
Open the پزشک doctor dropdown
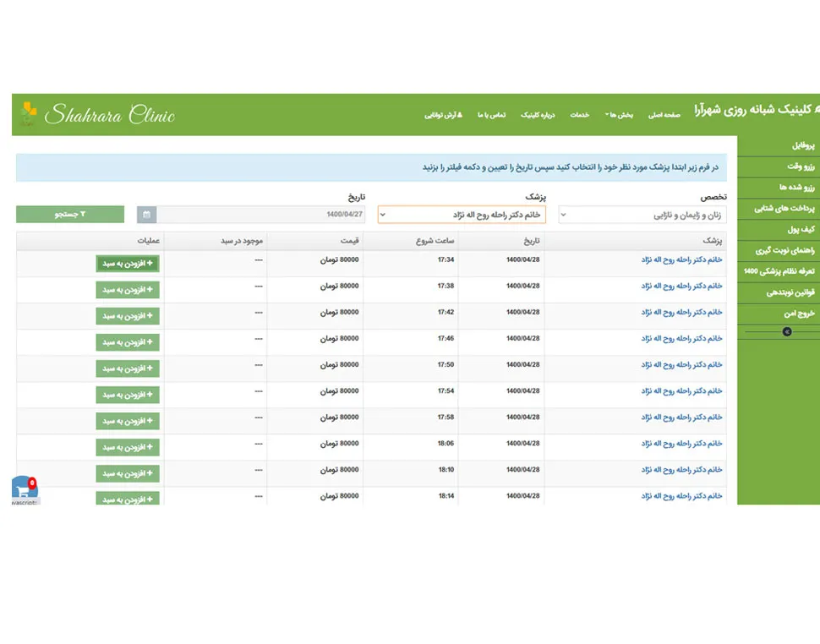[462, 216]
